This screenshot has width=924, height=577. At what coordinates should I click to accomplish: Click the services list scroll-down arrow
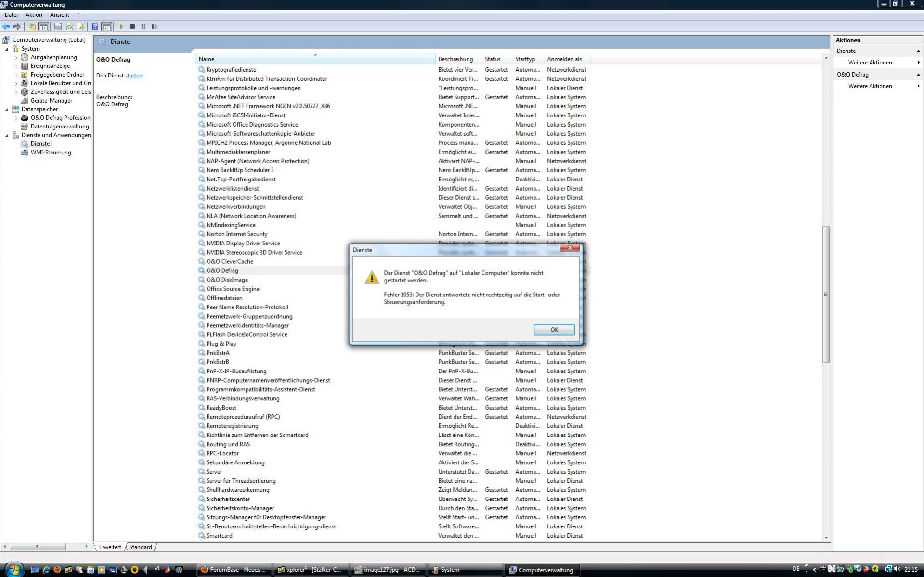tap(826, 537)
